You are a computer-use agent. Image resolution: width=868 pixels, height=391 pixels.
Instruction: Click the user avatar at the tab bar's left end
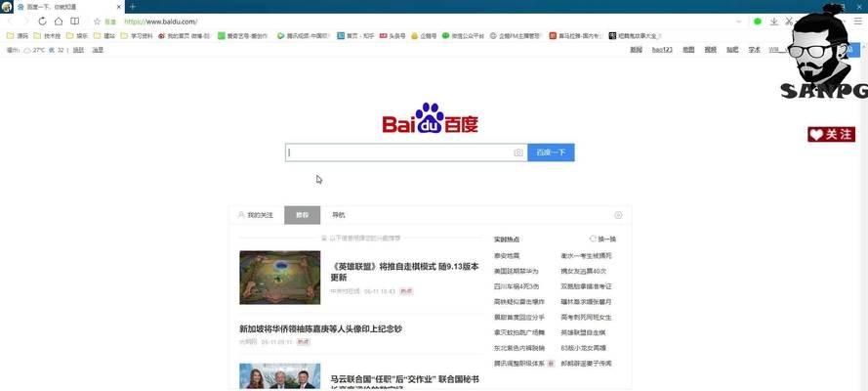(x=7, y=7)
